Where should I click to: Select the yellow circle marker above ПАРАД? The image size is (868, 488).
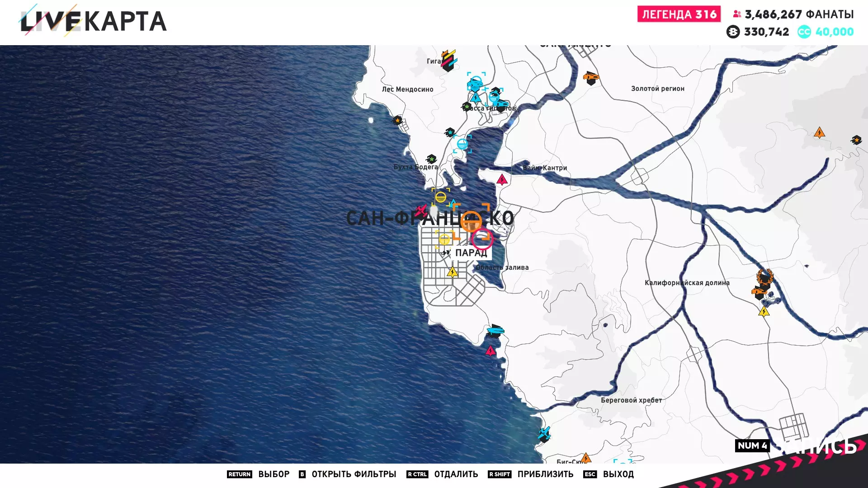point(444,239)
